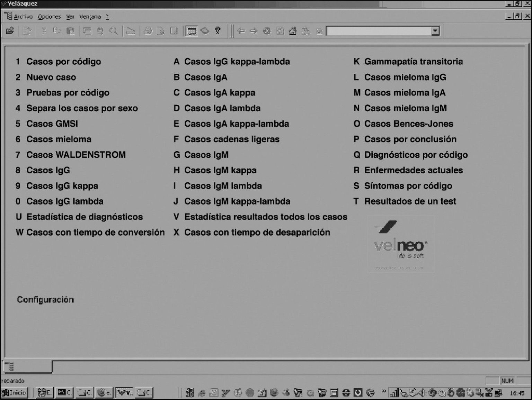Expand the toolbar address combo box arrow

click(435, 31)
